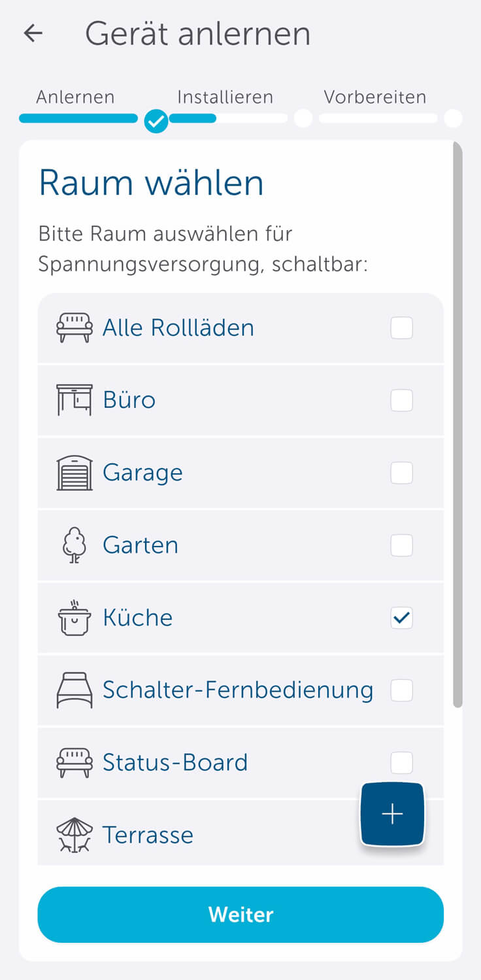Image resolution: width=481 pixels, height=980 pixels.
Task: Switch to the Installieren step tab
Action: [x=225, y=97]
